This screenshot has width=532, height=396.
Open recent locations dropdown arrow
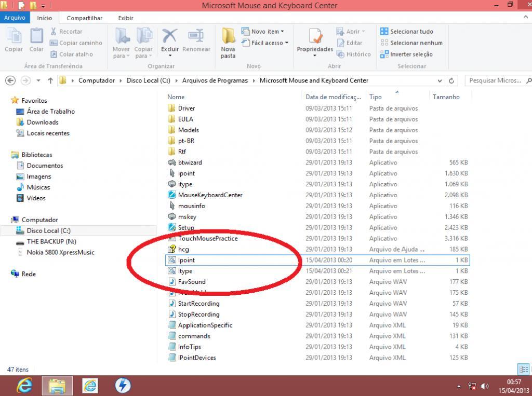point(38,80)
